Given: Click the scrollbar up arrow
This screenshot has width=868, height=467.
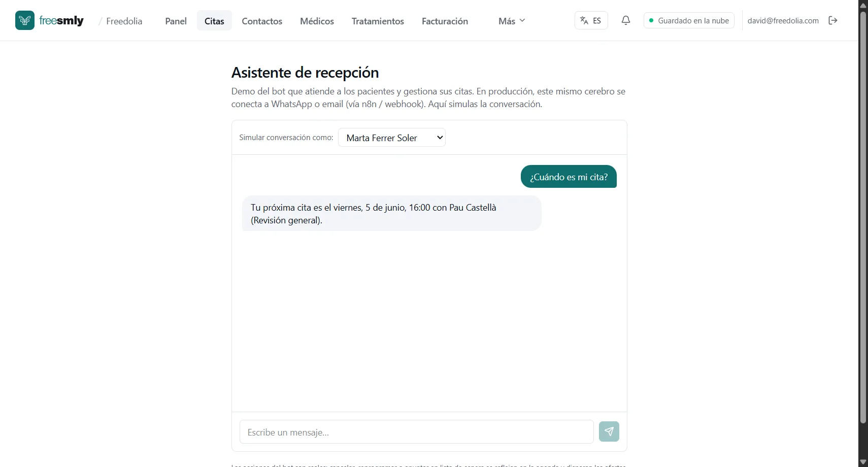Looking at the screenshot, I should click(863, 5).
